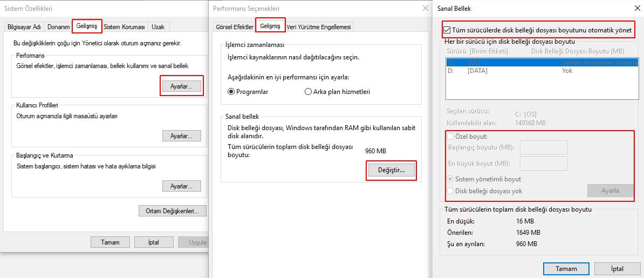644x278 pixels.
Task: Click Ayarlar in the Performans section
Action: 181,86
